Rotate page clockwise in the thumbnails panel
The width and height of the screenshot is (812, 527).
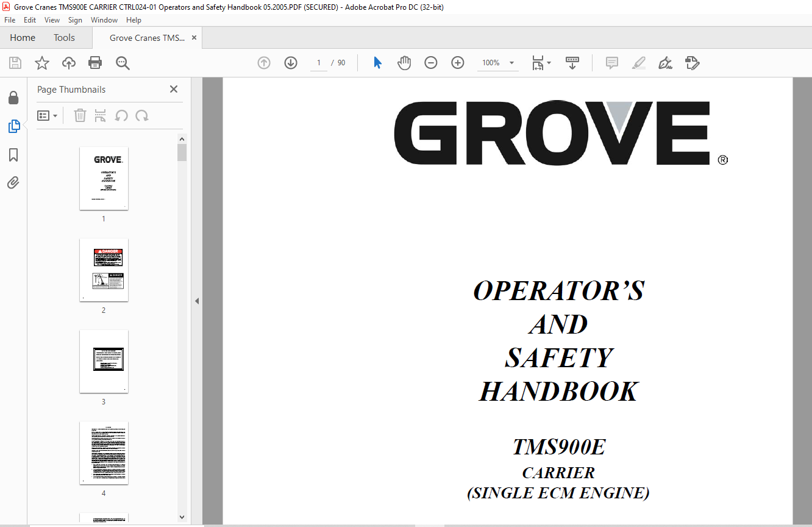point(142,115)
